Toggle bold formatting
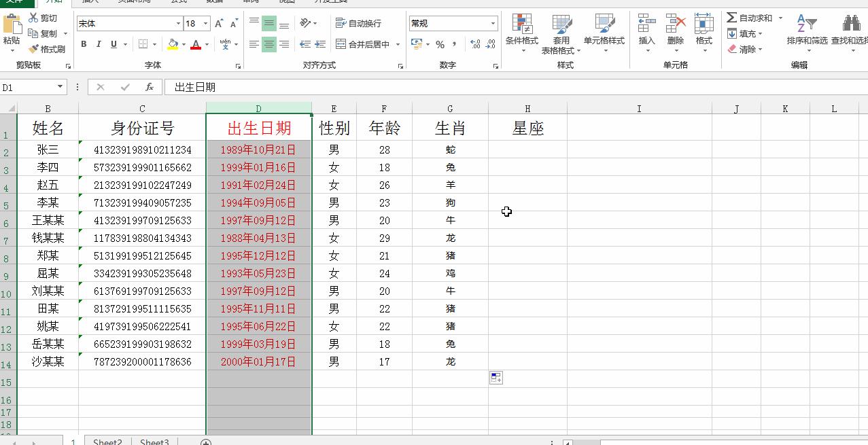The width and height of the screenshot is (868, 445). (83, 43)
